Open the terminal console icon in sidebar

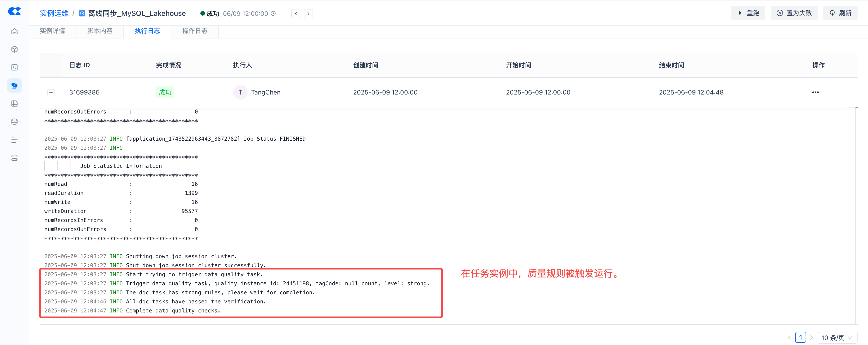(14, 67)
